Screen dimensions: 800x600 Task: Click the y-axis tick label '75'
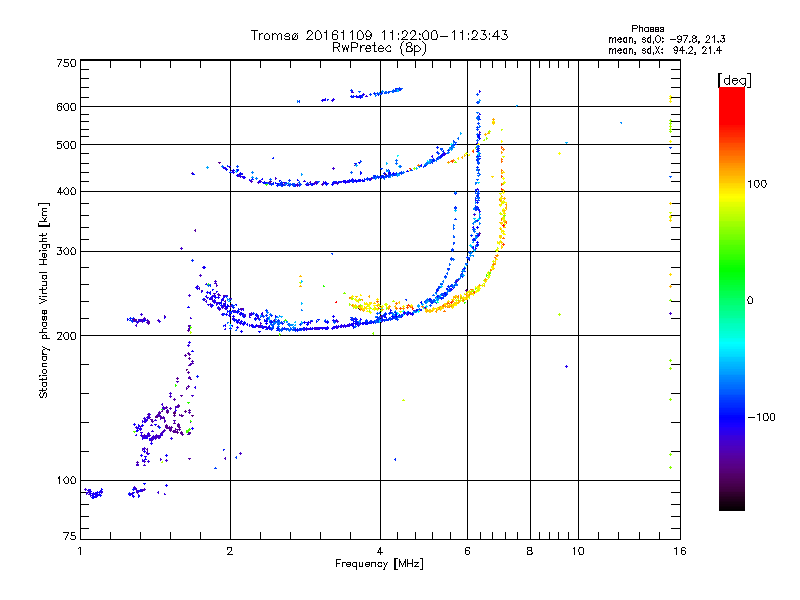click(x=70, y=536)
